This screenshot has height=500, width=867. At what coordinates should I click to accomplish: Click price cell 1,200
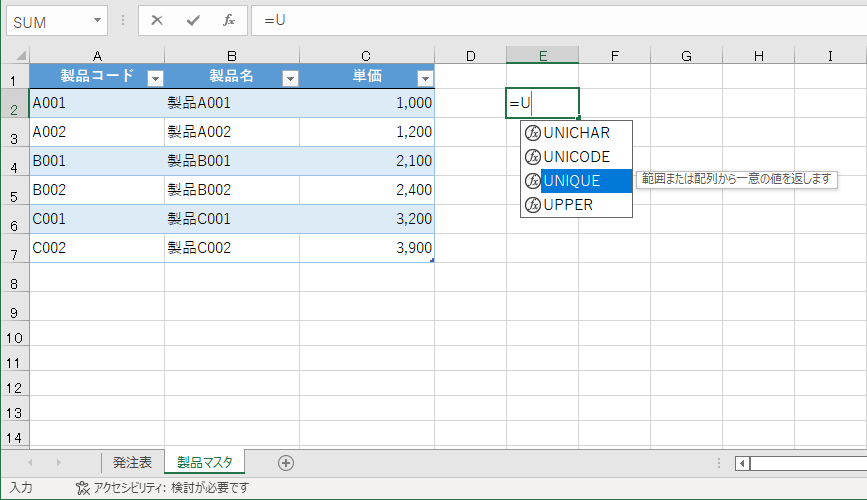[x=367, y=132]
